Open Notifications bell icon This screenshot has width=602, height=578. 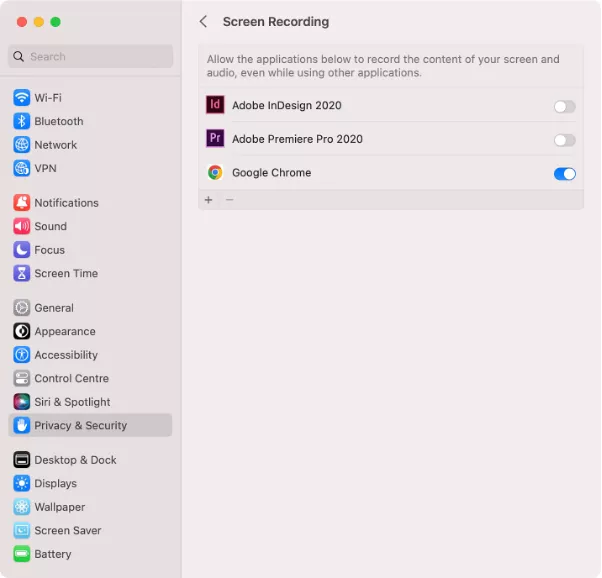(x=21, y=203)
